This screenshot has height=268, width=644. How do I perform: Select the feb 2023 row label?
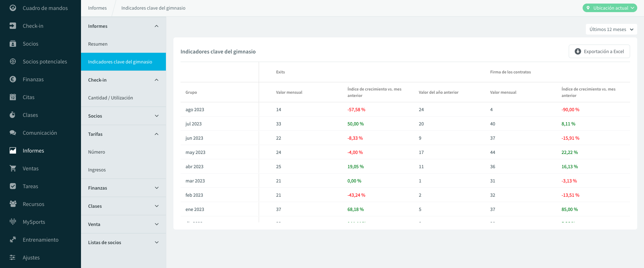(x=194, y=195)
